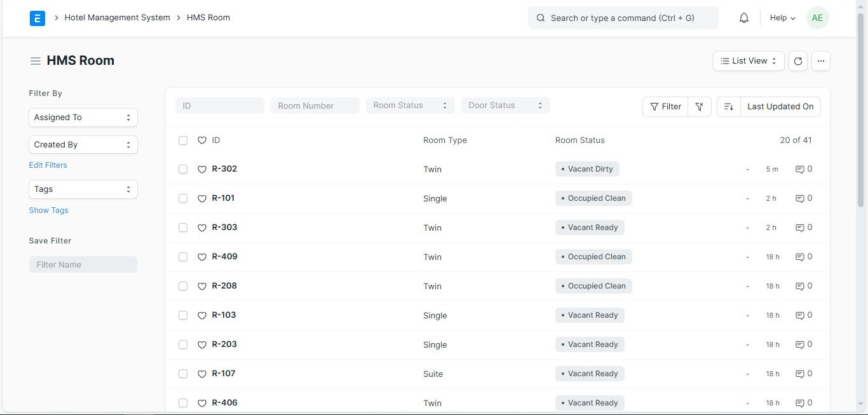
Task: Go to Hotel Management System breadcrumb
Action: coord(117,18)
